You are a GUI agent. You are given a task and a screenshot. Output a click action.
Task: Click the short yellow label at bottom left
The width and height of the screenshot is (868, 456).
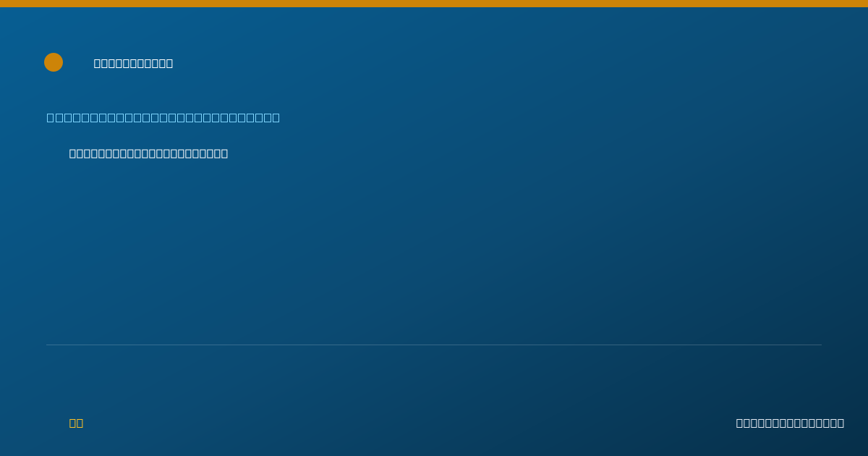76,423
